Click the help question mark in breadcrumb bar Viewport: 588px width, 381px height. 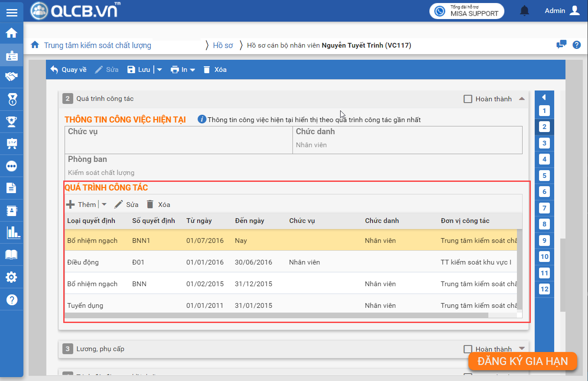(576, 45)
